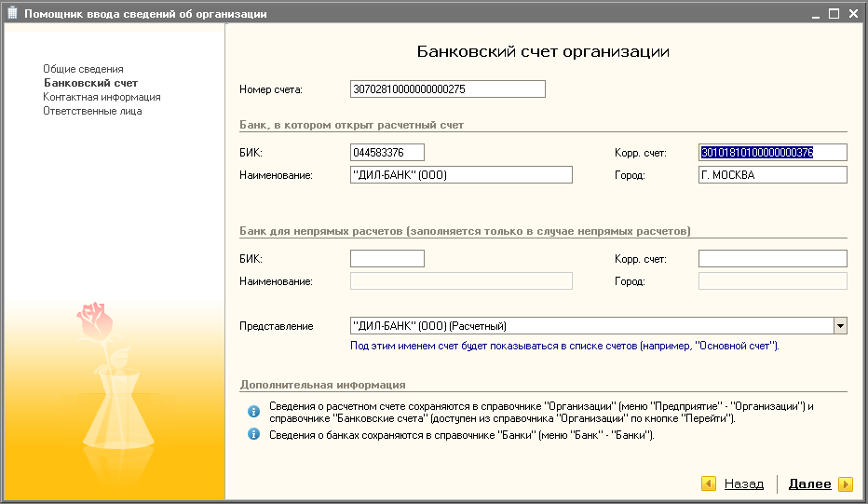Click the bank Наименование field with ДИЛ-БАНК

[x=460, y=174]
